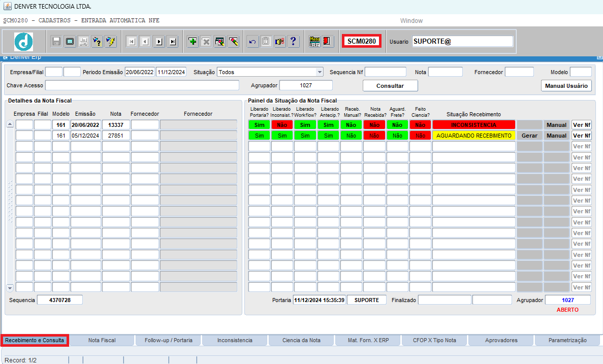
Task: Click the Chave Acesso input field
Action: [x=142, y=85]
